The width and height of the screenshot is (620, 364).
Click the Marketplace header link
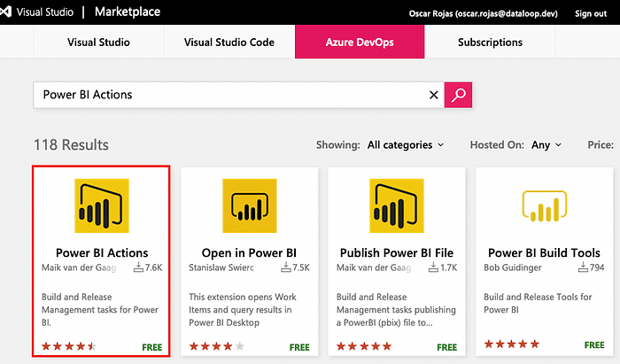point(128,12)
